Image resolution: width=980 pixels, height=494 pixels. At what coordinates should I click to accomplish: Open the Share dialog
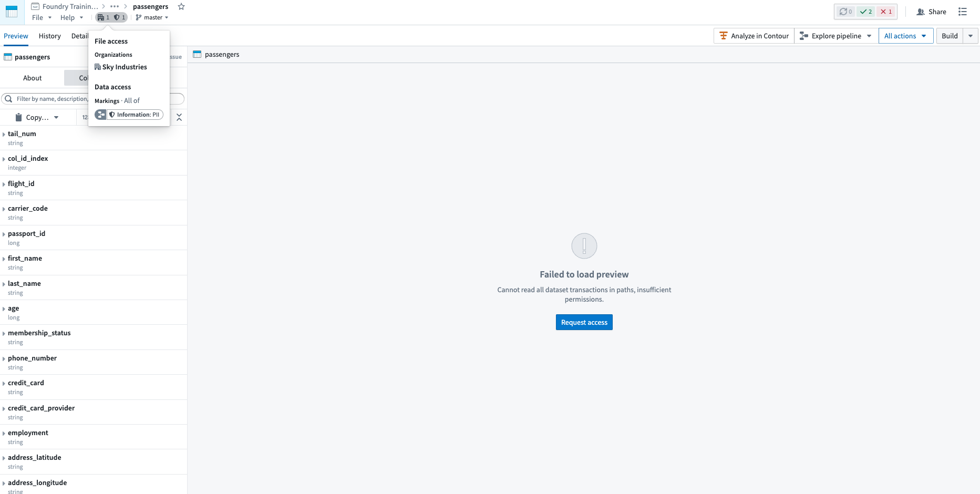[x=931, y=12]
